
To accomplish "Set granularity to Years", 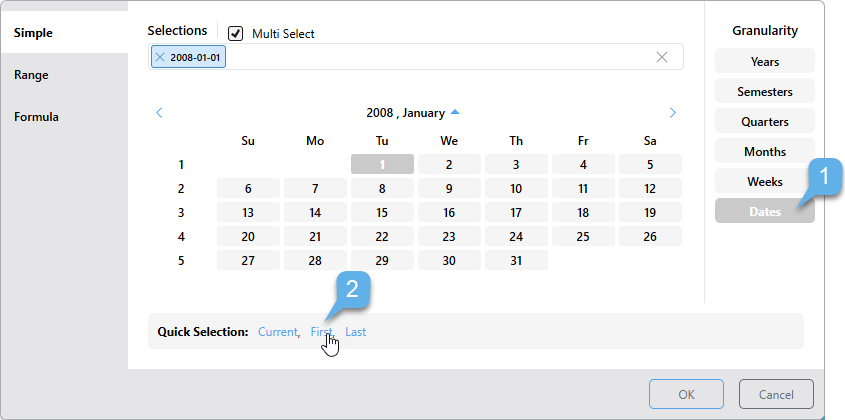I will coord(764,62).
